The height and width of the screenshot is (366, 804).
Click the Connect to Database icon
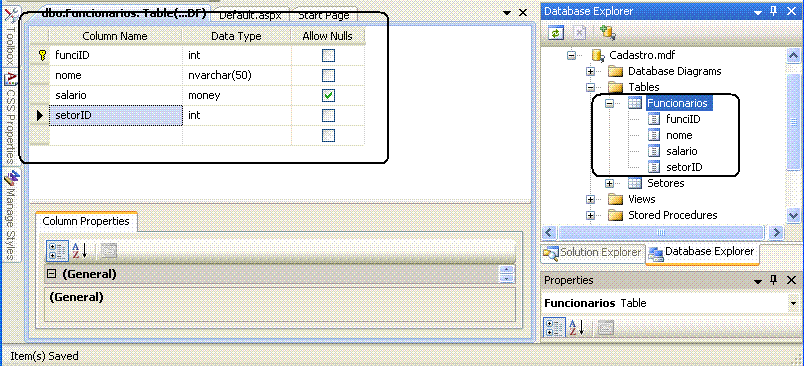(608, 33)
